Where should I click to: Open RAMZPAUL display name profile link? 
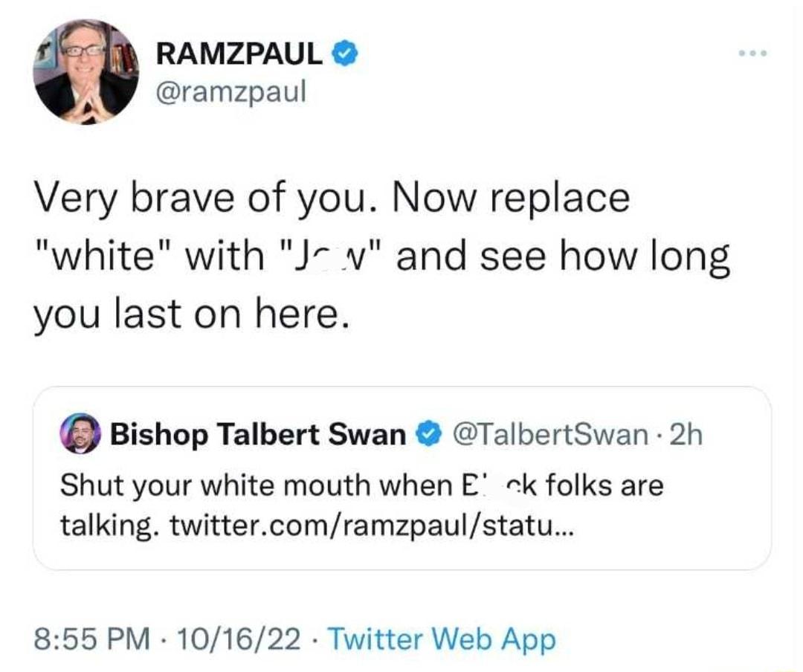240,54
